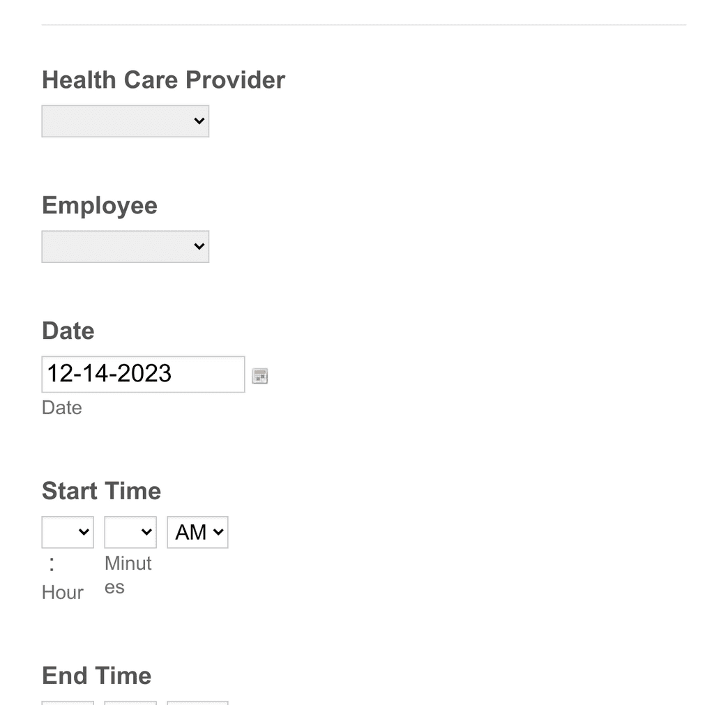Viewport: 728px width, 705px height.
Task: Open the AM/PM selector for Start Time
Action: (197, 531)
